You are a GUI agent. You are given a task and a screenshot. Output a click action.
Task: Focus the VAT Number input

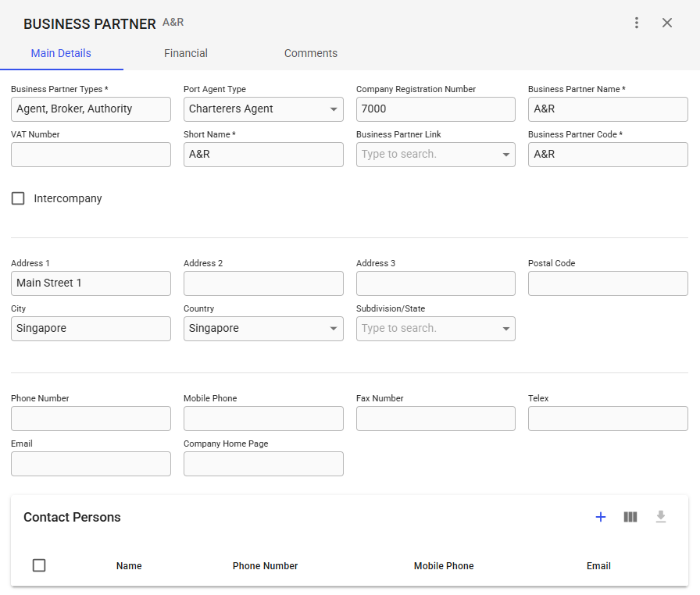91,155
